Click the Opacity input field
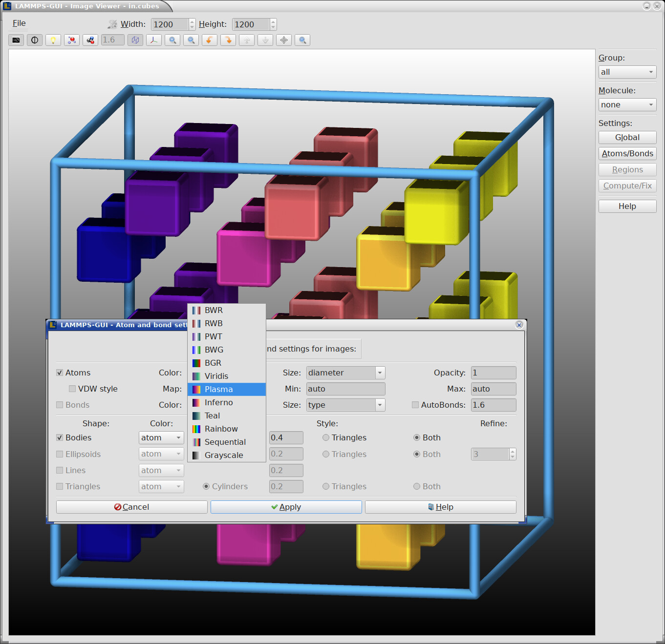The width and height of the screenshot is (665, 644). 493,373
